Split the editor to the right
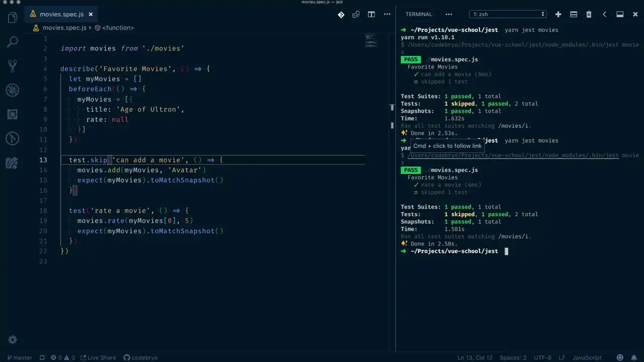Image resolution: width=644 pixels, height=362 pixels. click(x=371, y=15)
